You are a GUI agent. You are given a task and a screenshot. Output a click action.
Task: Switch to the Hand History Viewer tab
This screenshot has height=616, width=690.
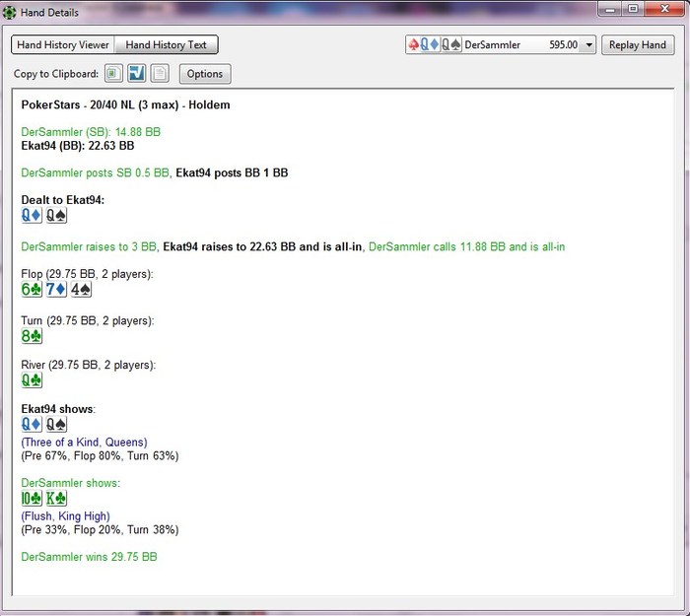click(62, 45)
